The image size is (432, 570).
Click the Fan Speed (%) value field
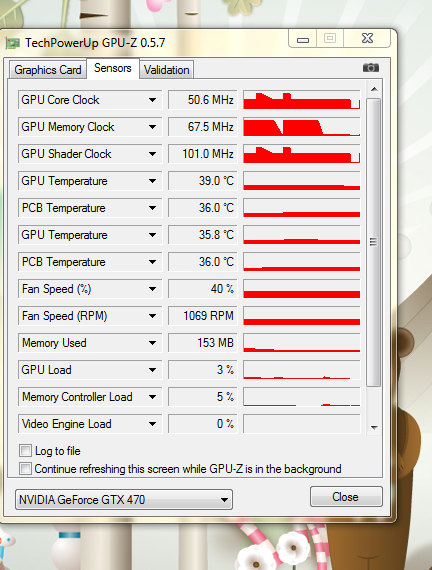coord(203,289)
